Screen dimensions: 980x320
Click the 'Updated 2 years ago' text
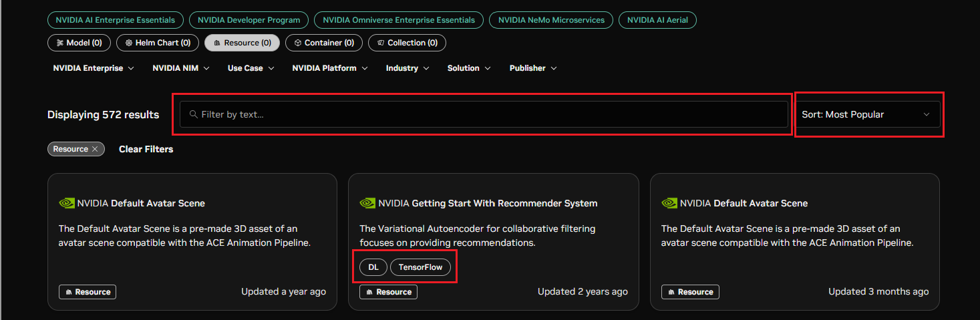583,292
